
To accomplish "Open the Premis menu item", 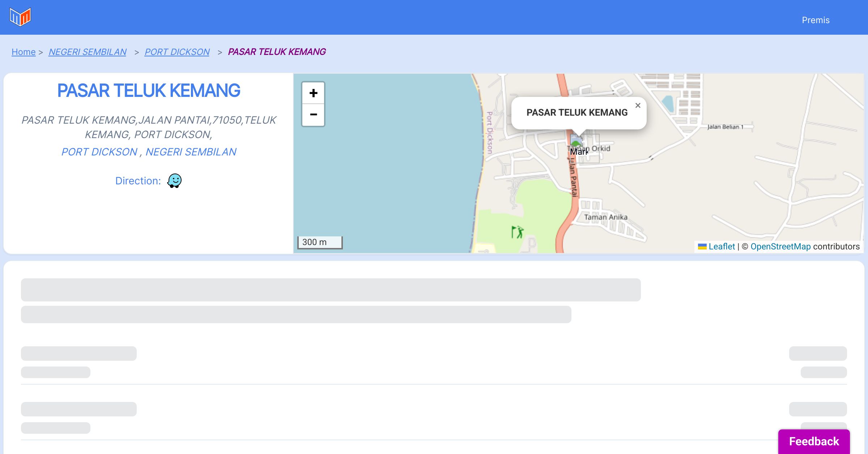I will 816,20.
